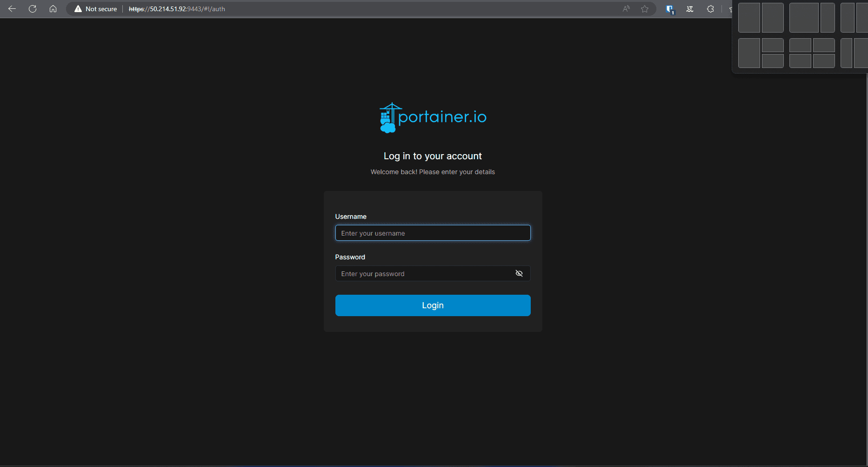Screen dimensions: 868x467
Task: Select the URL in the address bar
Action: [177, 9]
